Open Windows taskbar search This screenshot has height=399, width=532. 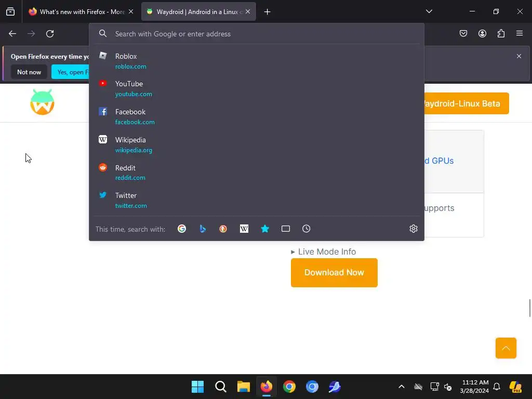tap(220, 387)
